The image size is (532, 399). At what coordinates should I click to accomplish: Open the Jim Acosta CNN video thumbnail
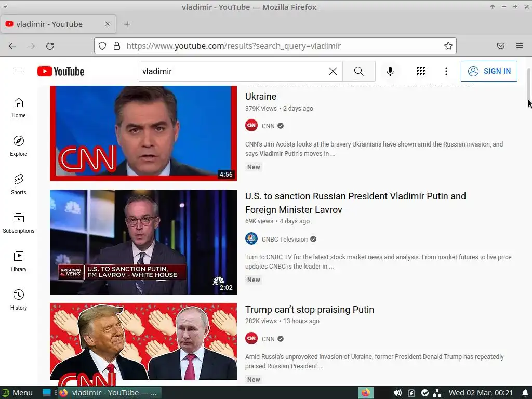143,134
